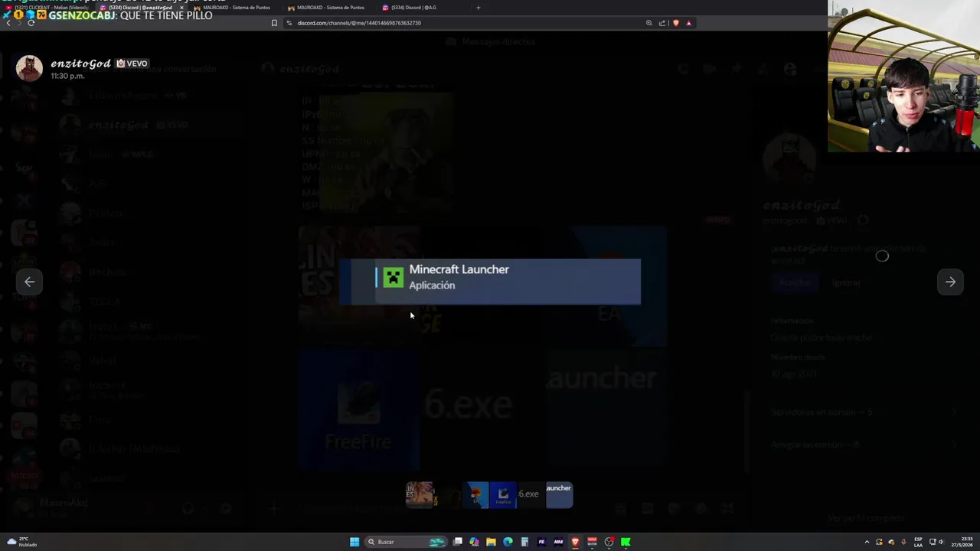Switch to the (5334) Discord | @enzitoGod tab
Image resolution: width=980 pixels, height=551 pixels.
click(x=142, y=8)
